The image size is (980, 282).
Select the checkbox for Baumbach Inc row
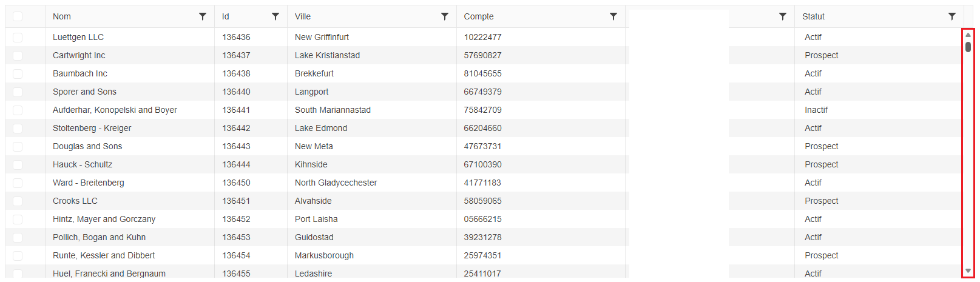pyautogui.click(x=18, y=73)
